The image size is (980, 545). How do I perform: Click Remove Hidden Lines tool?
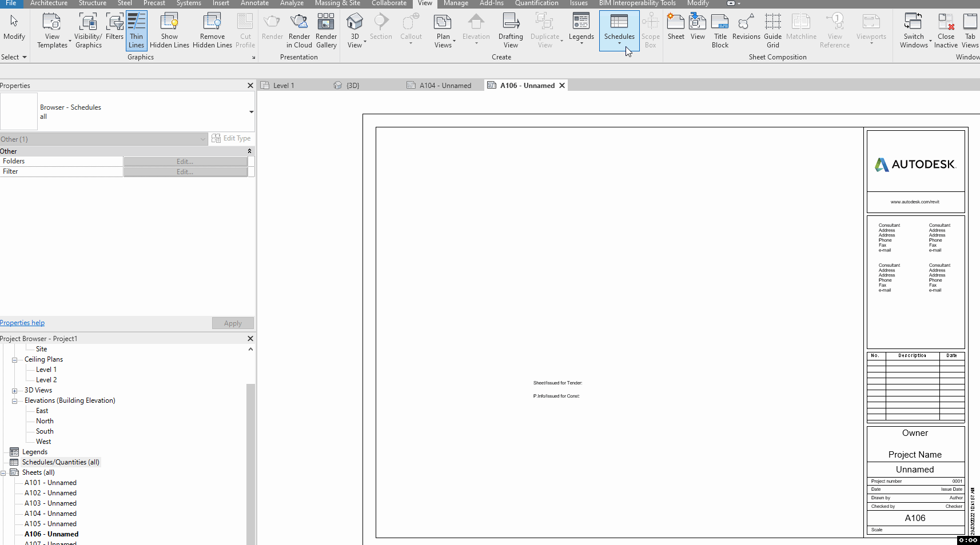[212, 31]
